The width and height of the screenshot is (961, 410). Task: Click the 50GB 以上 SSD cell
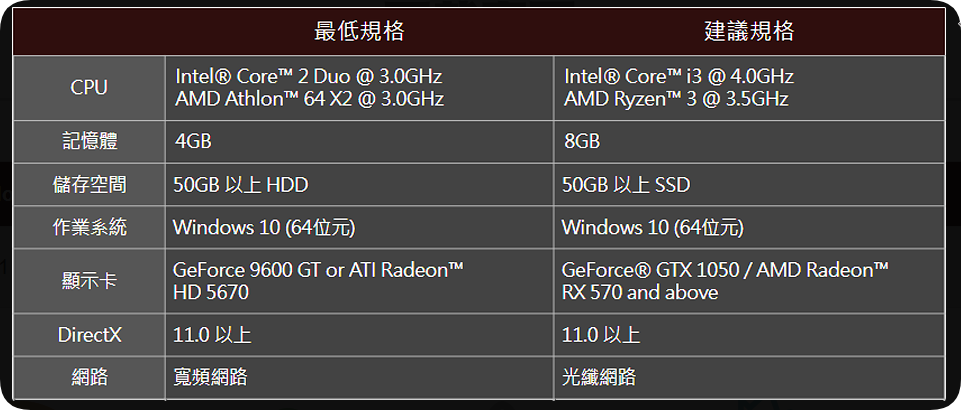coord(626,185)
